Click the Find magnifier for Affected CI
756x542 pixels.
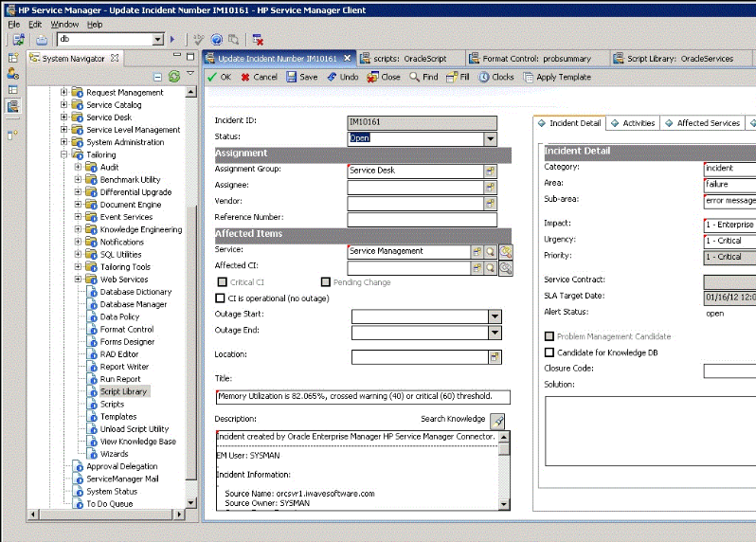(490, 268)
